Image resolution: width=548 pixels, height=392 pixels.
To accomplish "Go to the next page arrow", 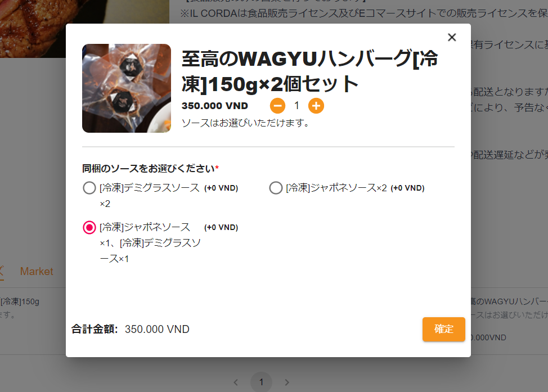I will 287,382.
